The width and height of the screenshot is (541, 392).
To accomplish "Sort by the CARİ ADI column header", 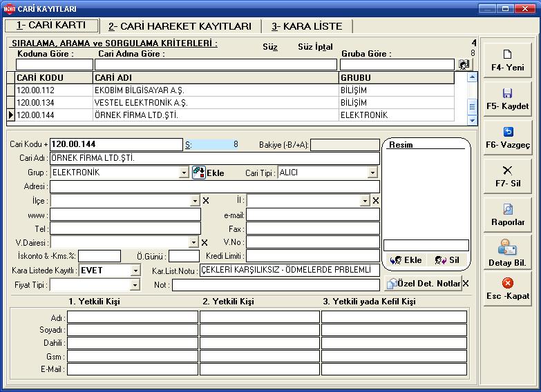I will coord(216,77).
